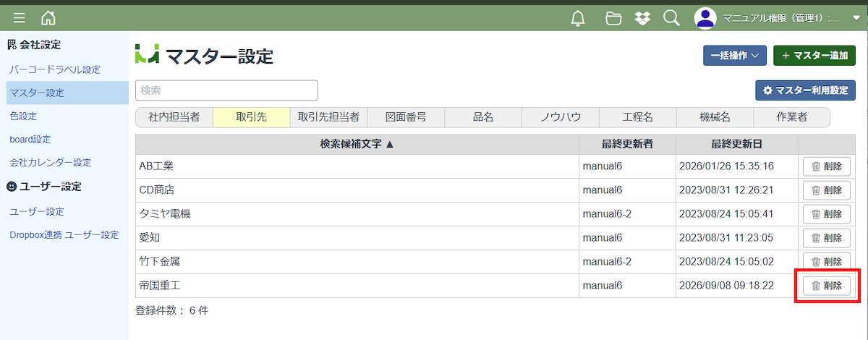Screen dimensions: 868x340
Task: Open 色設定 in sidebar
Action: click(x=23, y=116)
